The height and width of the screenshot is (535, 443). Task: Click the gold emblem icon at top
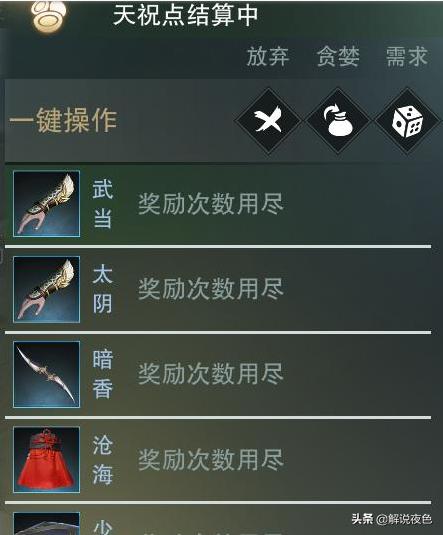coord(48,16)
